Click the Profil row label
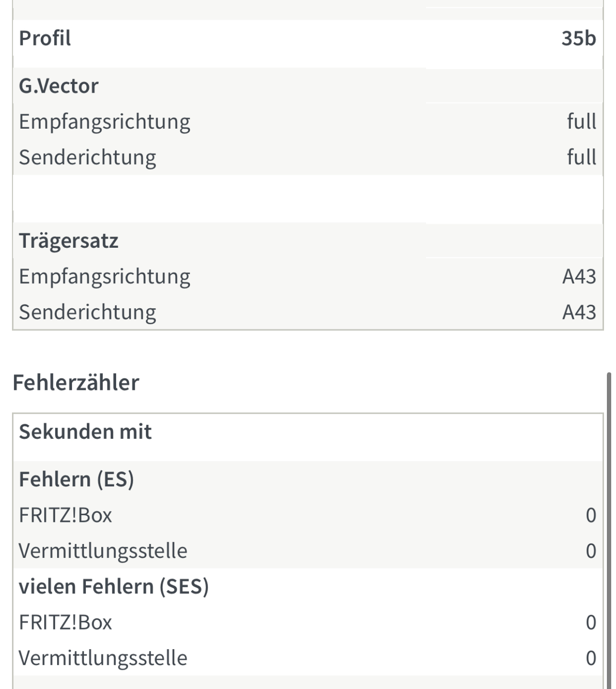 tap(45, 38)
